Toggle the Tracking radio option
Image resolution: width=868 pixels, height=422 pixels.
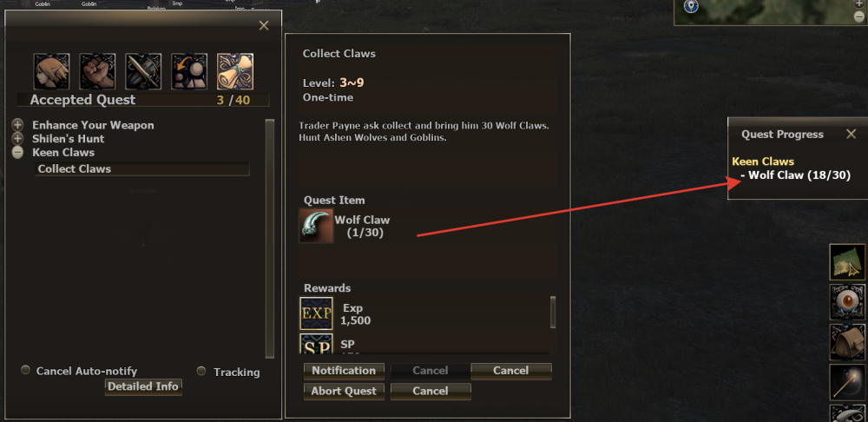click(201, 371)
